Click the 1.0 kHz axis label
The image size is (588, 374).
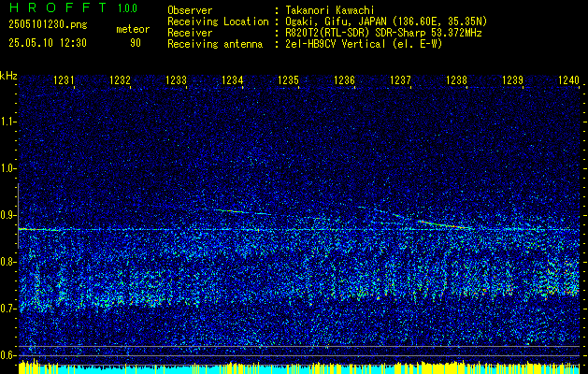(x=8, y=168)
